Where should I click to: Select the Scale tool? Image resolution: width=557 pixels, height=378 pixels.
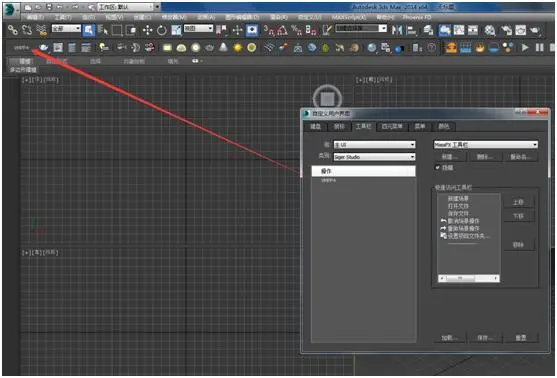pyautogui.click(x=176, y=30)
